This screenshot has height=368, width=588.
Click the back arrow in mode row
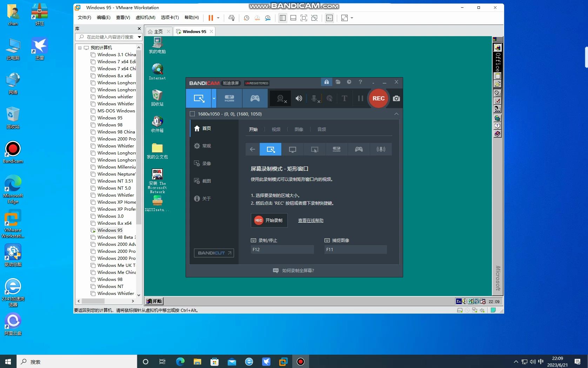pos(252,149)
